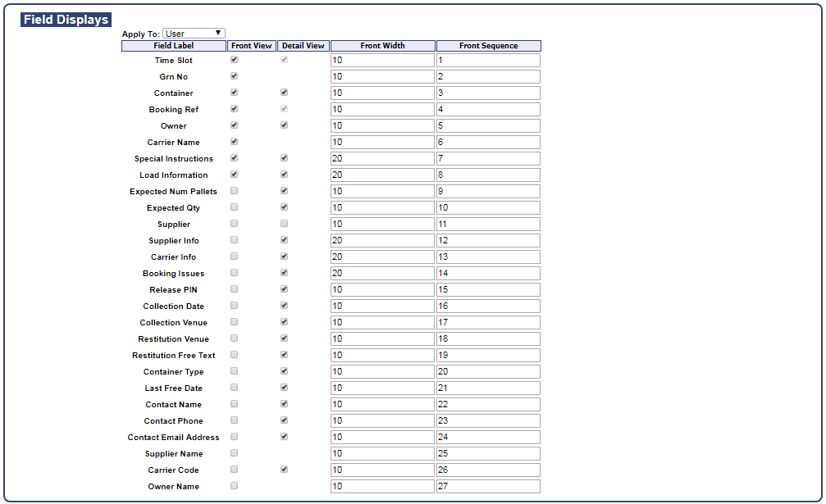Click Front Width field for Grn No
826x504 pixels.
point(382,76)
